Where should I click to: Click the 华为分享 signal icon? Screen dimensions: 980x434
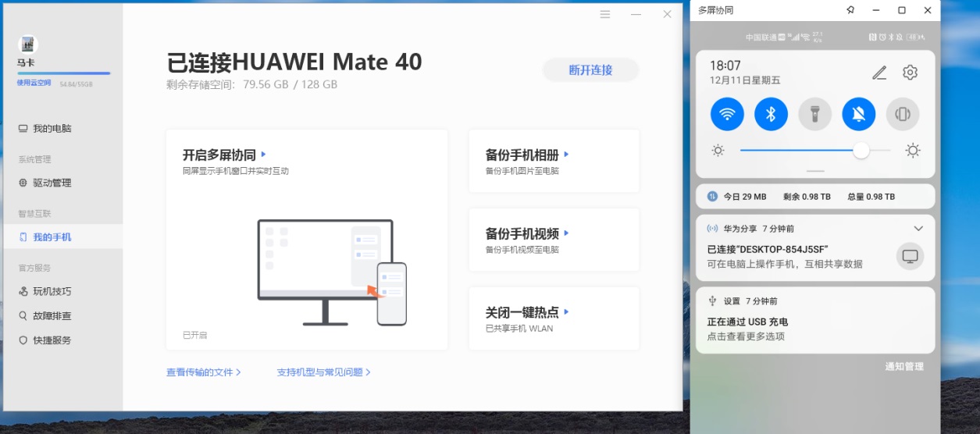coord(712,229)
